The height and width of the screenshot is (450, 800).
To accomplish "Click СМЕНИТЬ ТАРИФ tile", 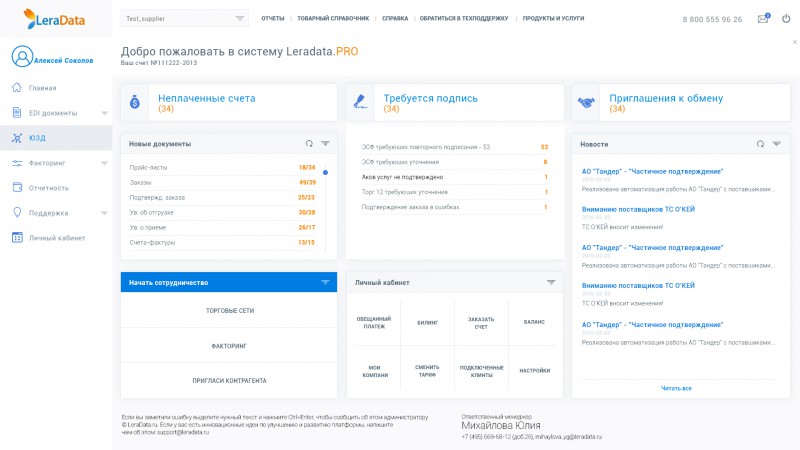I will point(428,371).
